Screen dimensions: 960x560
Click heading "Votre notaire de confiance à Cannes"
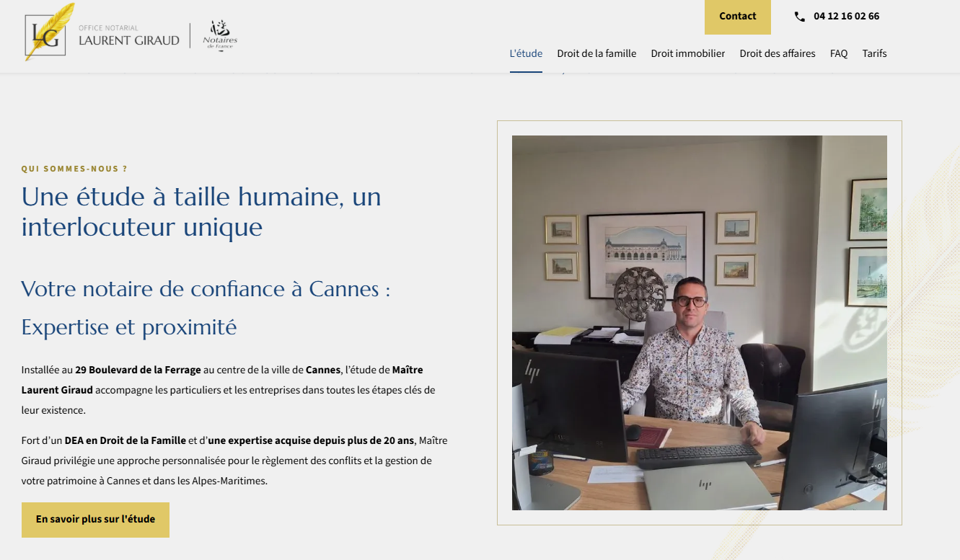click(x=206, y=289)
